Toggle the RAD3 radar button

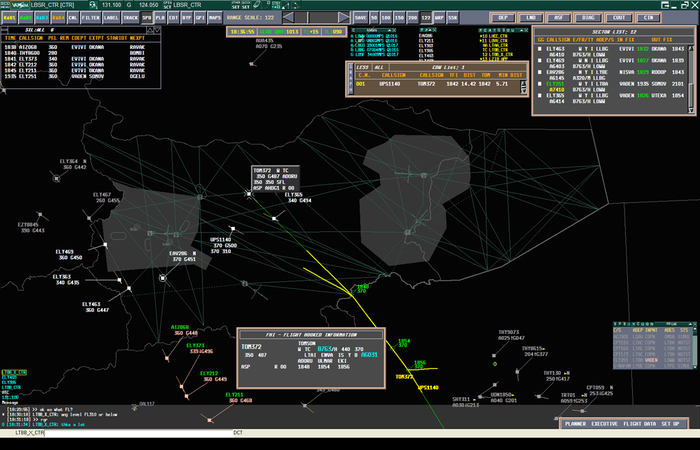(x=42, y=18)
